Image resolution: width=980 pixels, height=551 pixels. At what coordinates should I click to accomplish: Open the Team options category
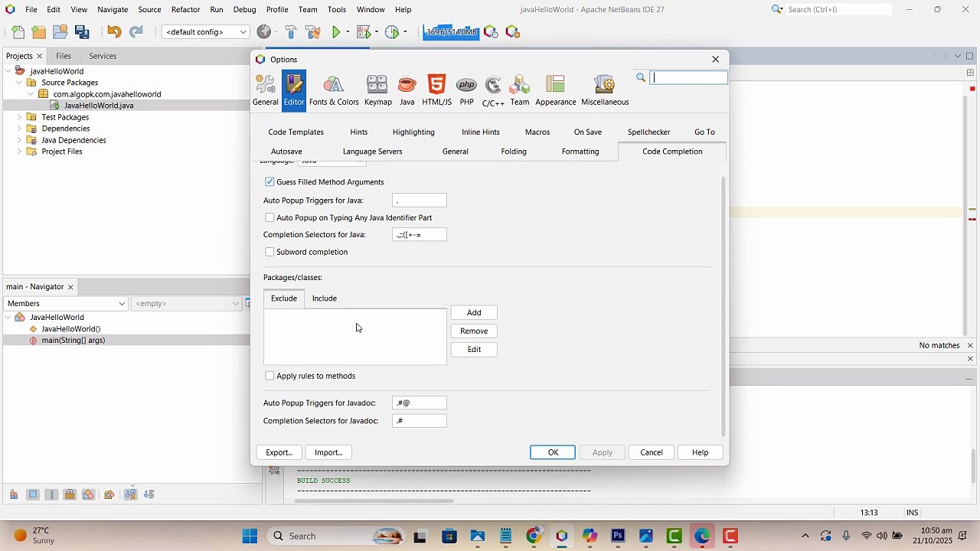[x=520, y=90]
